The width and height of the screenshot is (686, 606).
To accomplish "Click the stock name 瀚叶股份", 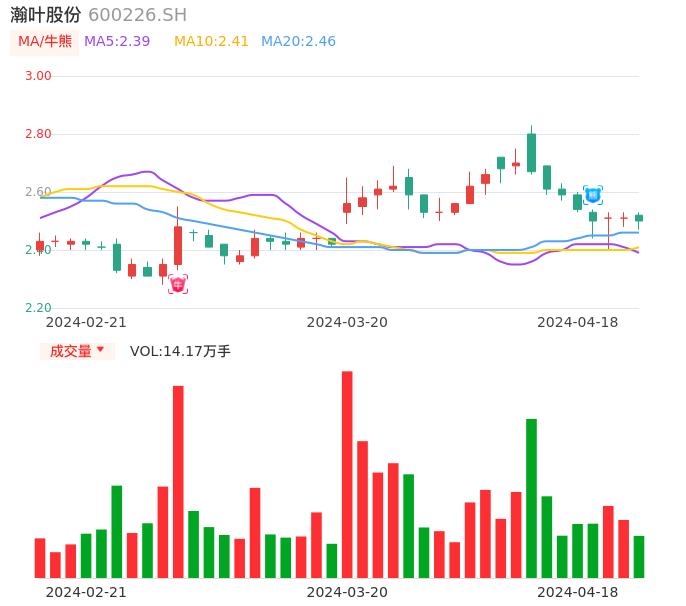I will click(46, 15).
